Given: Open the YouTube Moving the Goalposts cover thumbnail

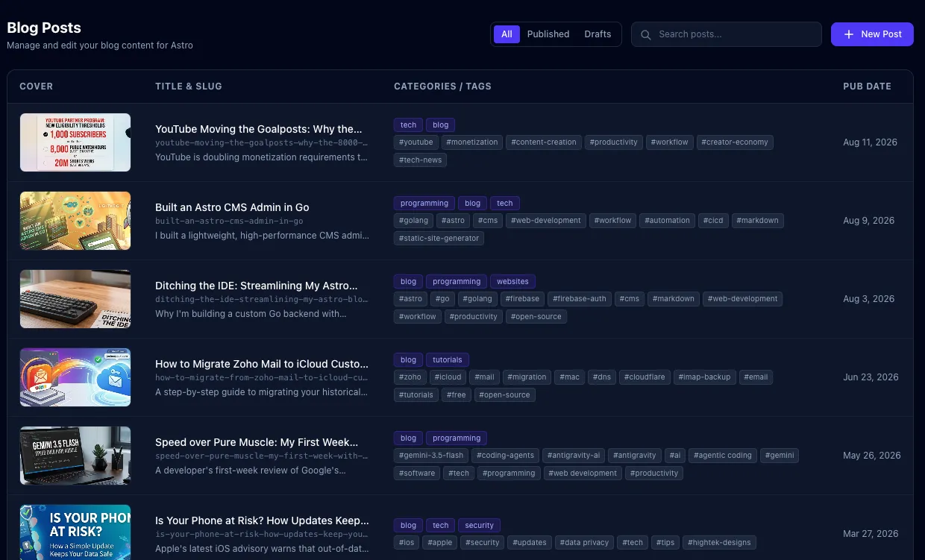Looking at the screenshot, I should [x=75, y=142].
